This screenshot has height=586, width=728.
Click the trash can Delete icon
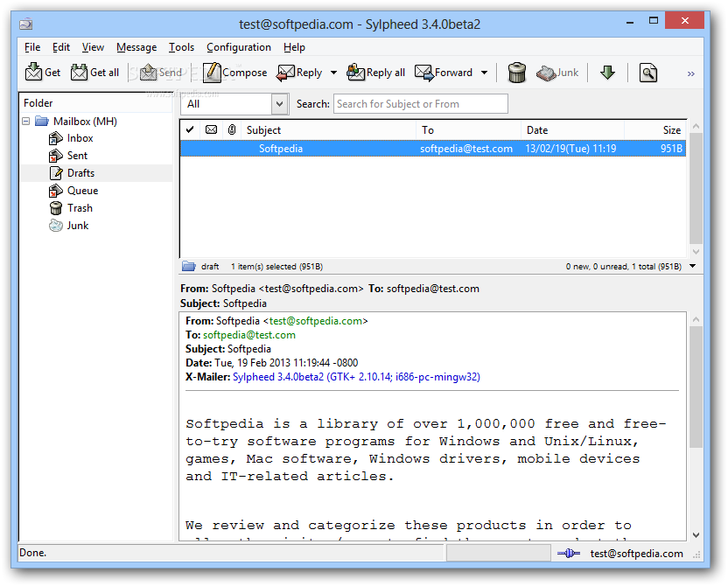coord(517,73)
